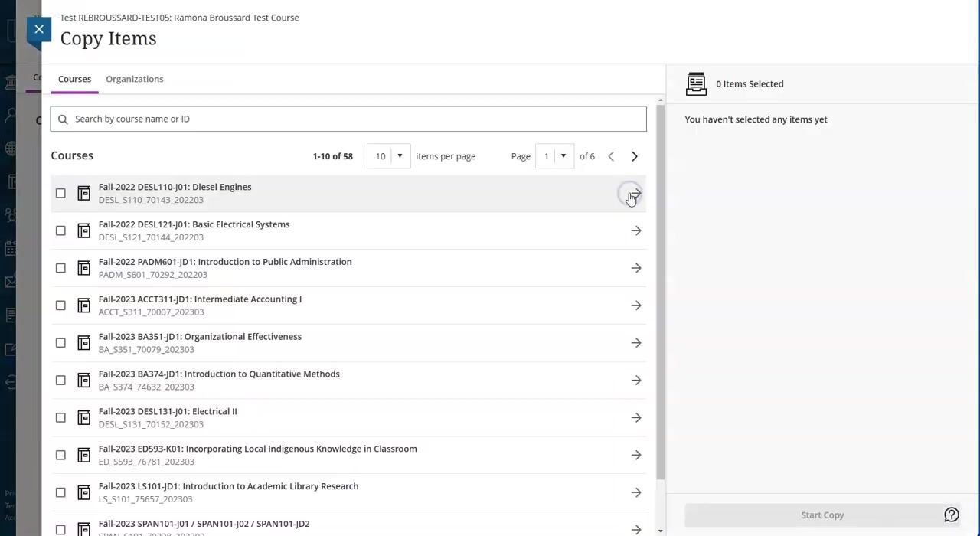This screenshot has height=536, width=980.
Task: Click the 0 Items Selected label
Action: [x=750, y=84]
